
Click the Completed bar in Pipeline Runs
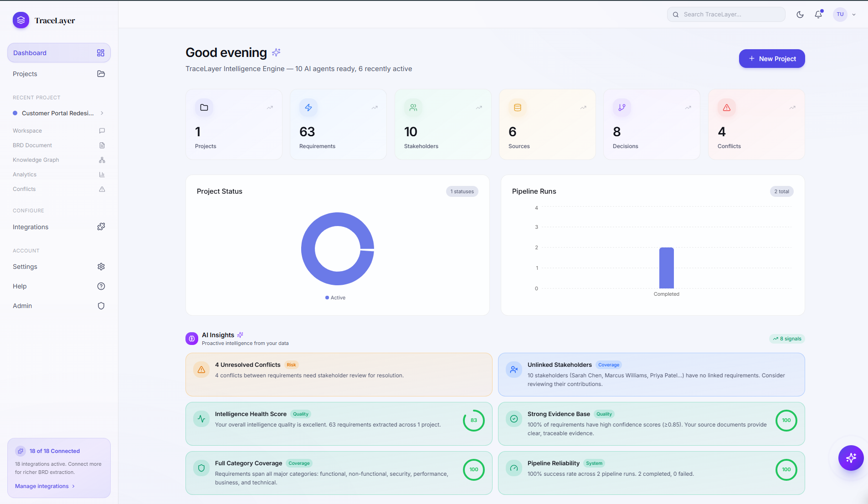pyautogui.click(x=666, y=268)
